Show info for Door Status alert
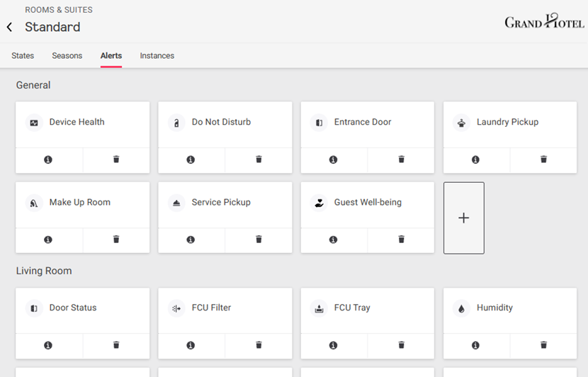 tap(48, 345)
